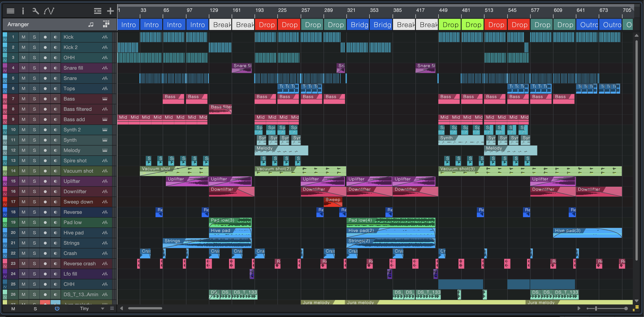Click the global Mute button at bottom
Image resolution: width=644 pixels, height=317 pixels.
coord(13,309)
